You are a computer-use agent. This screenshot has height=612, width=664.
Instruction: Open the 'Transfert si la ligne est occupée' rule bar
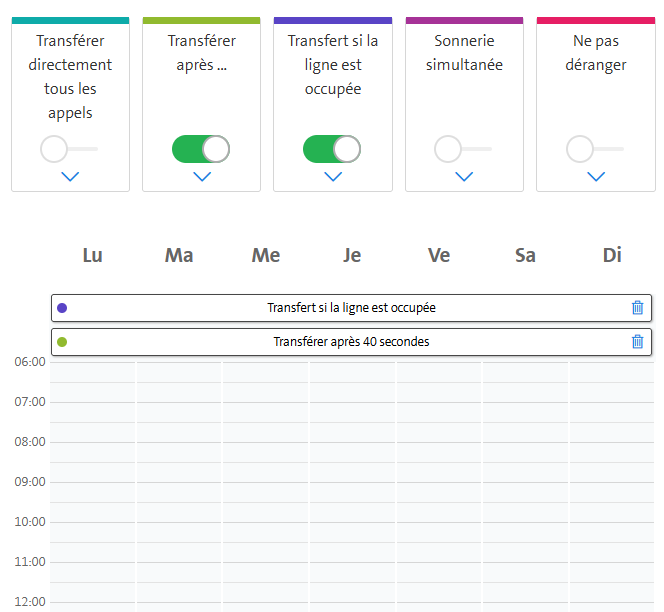pyautogui.click(x=351, y=308)
